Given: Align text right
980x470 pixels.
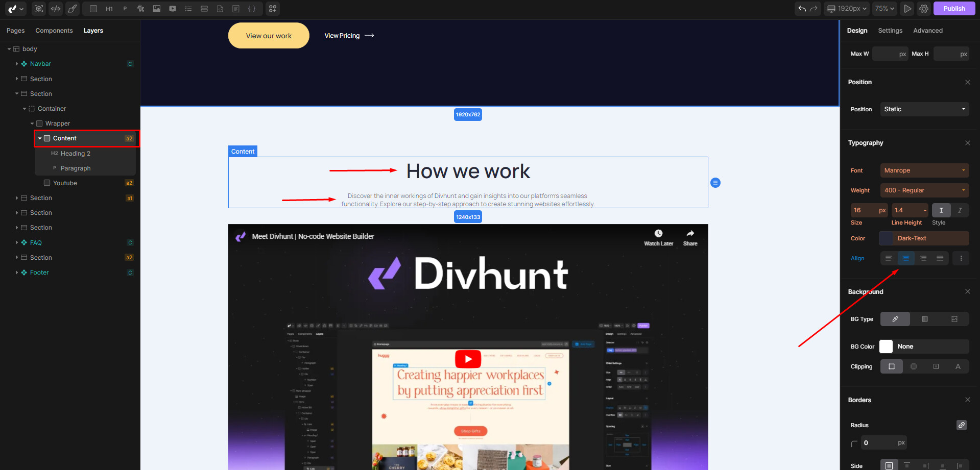Looking at the screenshot, I should pyautogui.click(x=923, y=258).
